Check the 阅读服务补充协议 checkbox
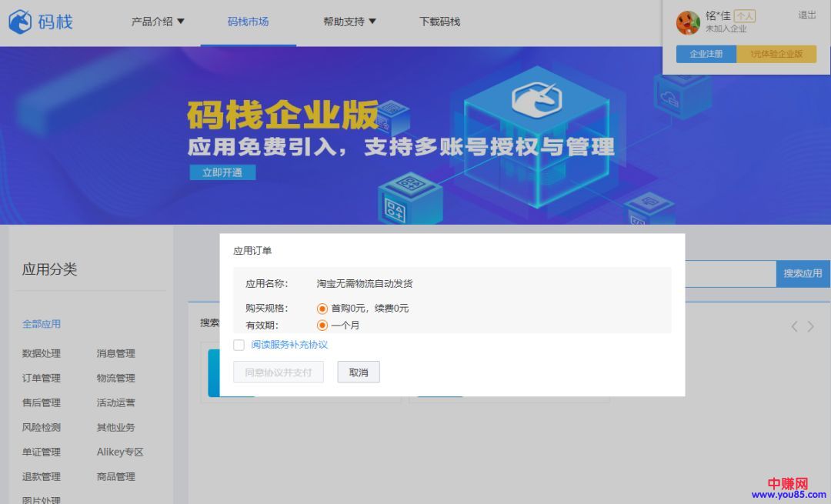The image size is (831, 504). 239,345
